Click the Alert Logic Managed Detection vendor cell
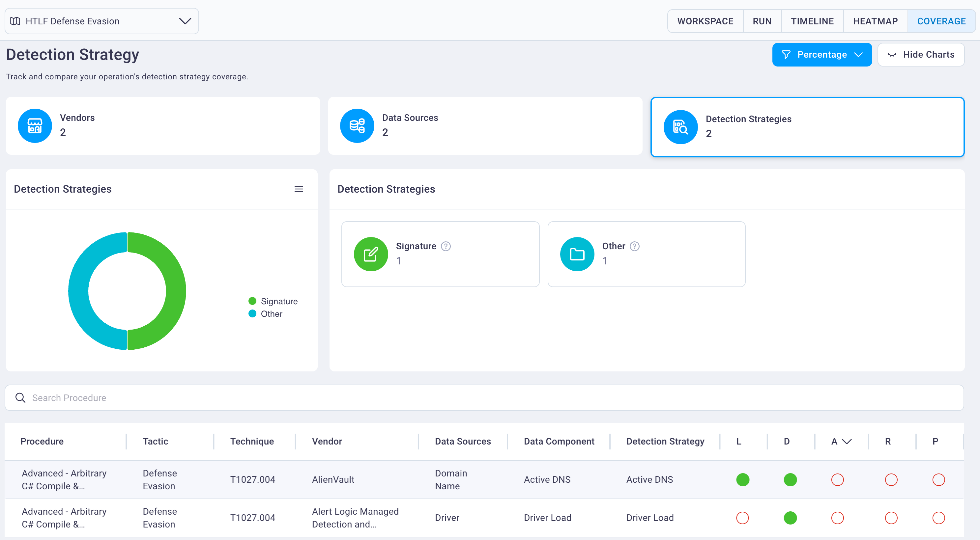980x540 pixels. point(355,518)
